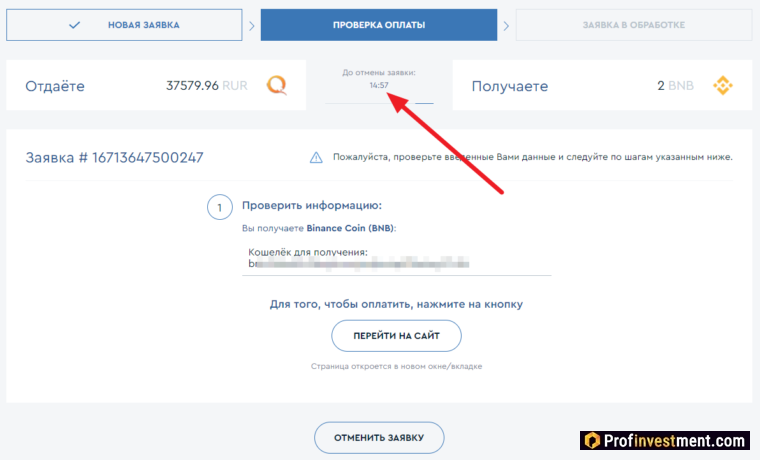Viewport: 760px width, 460px height.
Task: Click the ОТМЕНИТЬ ЗАЯВКУ button
Action: click(x=379, y=438)
